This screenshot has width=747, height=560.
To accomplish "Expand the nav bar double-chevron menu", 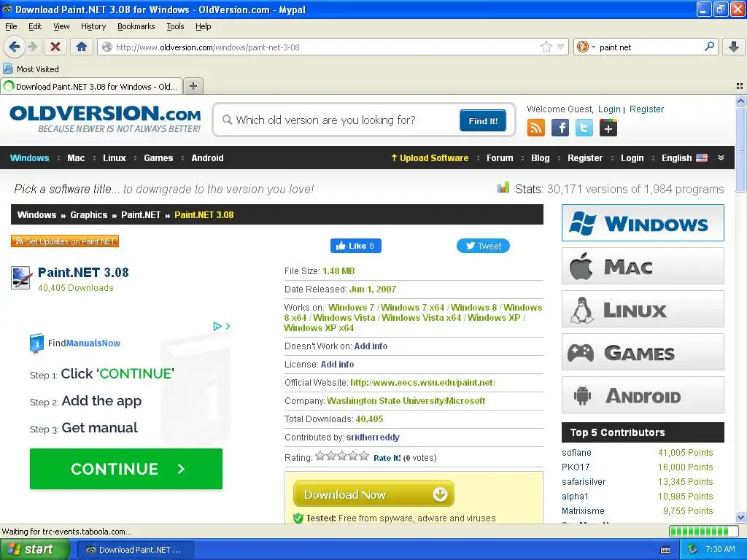I will tap(721, 157).
